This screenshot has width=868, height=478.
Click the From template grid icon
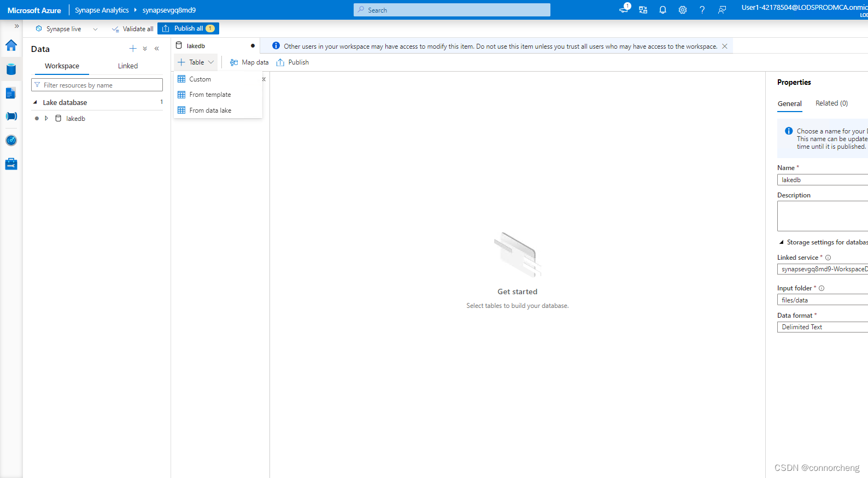[x=181, y=95]
